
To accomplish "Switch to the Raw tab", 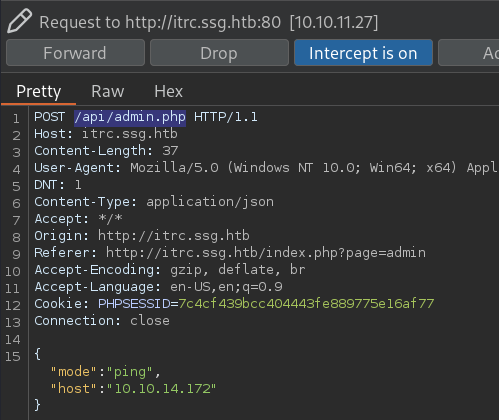I will [108, 91].
